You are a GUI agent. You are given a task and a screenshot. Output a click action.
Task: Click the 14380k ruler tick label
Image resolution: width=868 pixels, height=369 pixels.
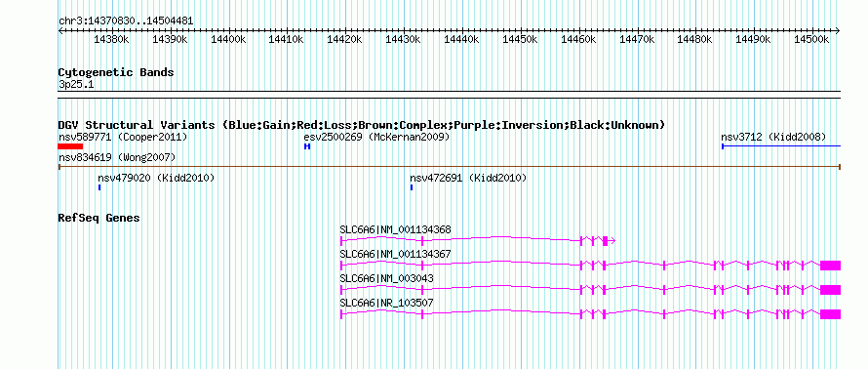(111, 39)
